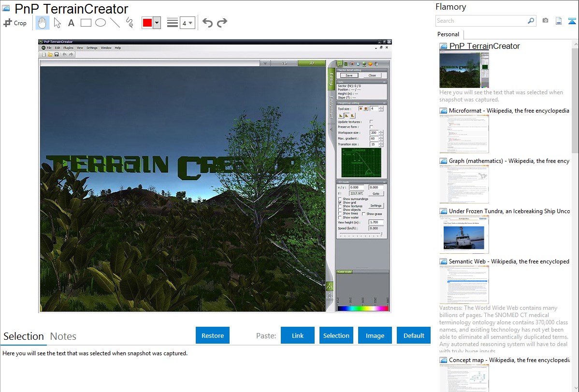This screenshot has height=392, width=579.
Task: Click the Paste Link button
Action: pos(298,335)
